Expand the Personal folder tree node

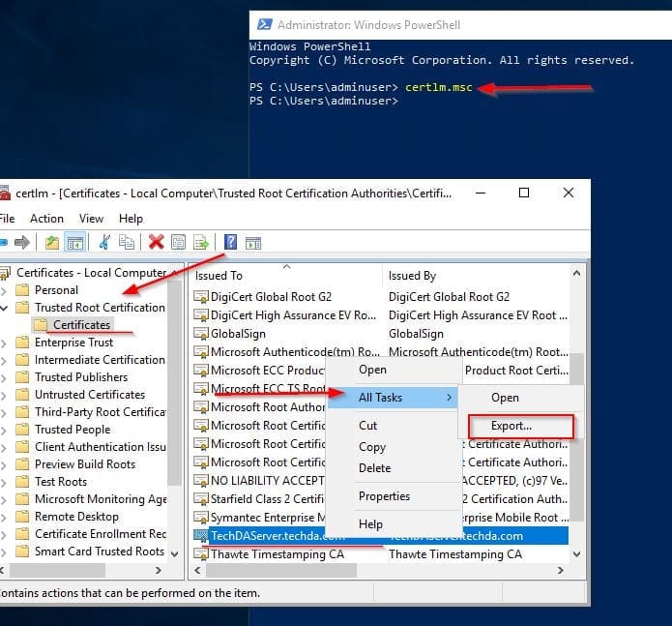click(x=4, y=290)
